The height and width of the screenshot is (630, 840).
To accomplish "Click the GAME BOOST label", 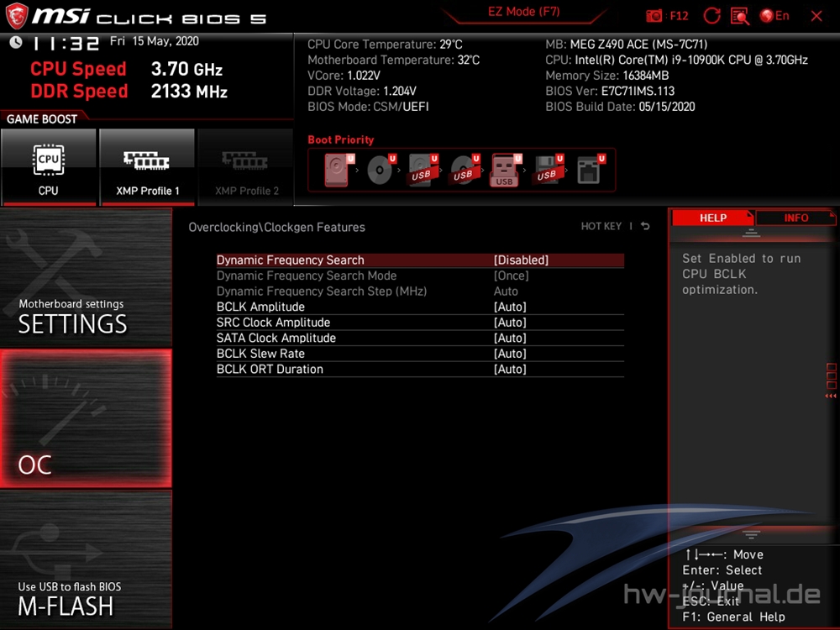I will pos(42,119).
